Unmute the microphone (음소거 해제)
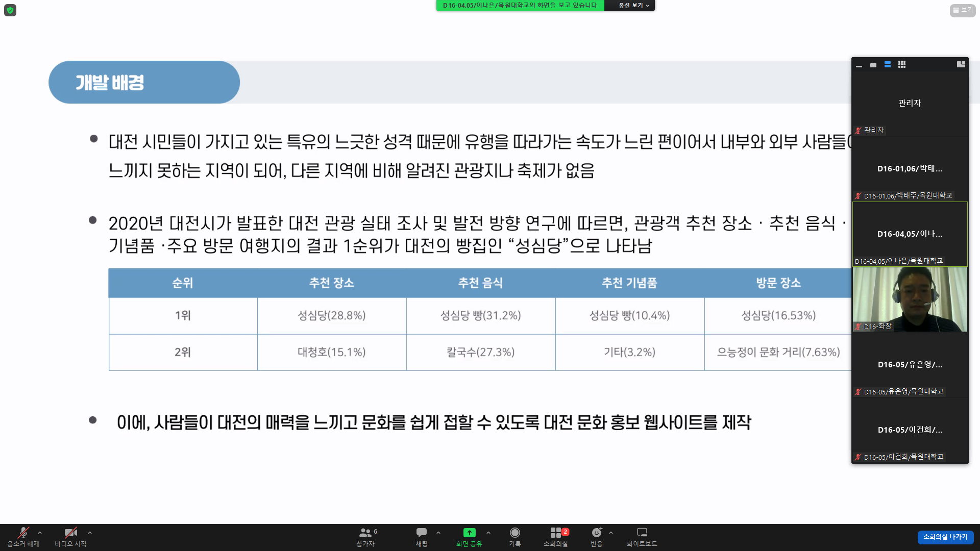 [23, 533]
